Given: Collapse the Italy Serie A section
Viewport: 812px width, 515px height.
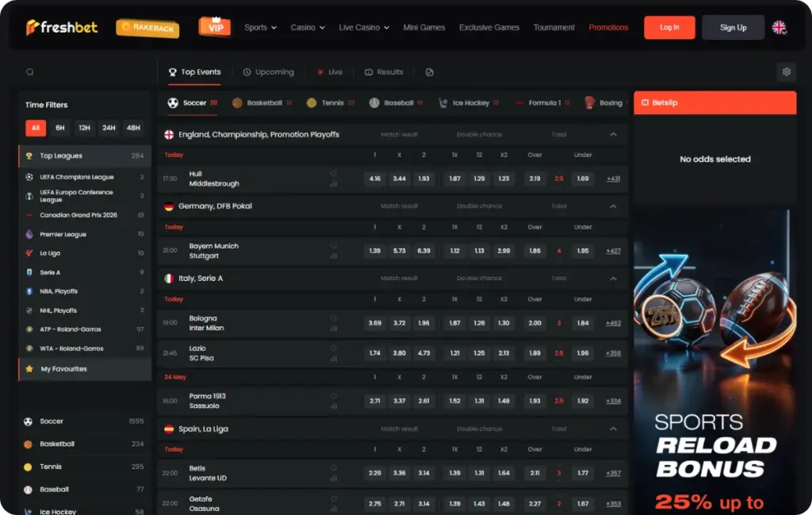Looking at the screenshot, I should click(613, 279).
